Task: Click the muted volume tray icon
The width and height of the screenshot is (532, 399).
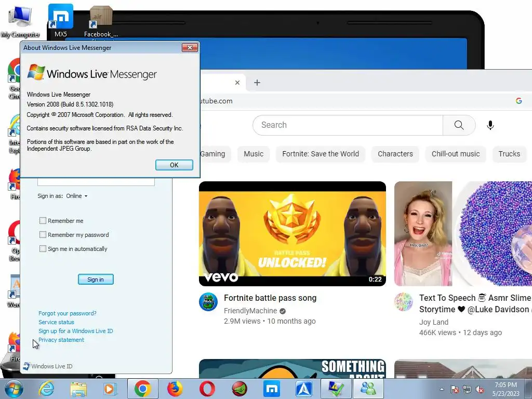Action: pyautogui.click(x=480, y=389)
